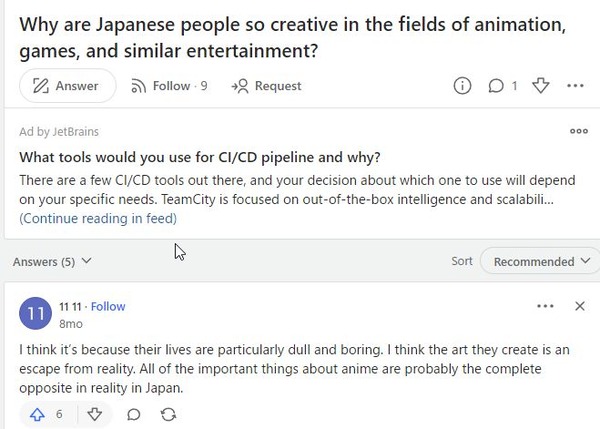Viewport: 600px width, 429px height.
Task: Follow this question
Action: (170, 86)
